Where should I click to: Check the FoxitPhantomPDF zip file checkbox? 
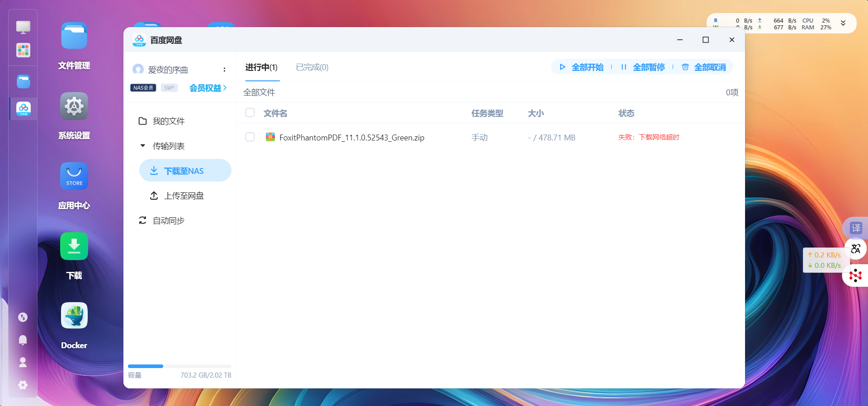pyautogui.click(x=250, y=137)
